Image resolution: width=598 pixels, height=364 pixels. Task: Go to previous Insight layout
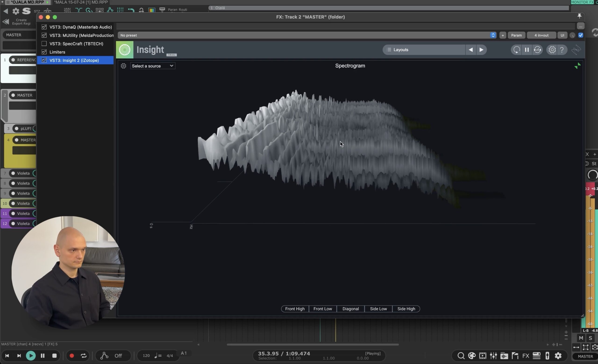pos(471,50)
